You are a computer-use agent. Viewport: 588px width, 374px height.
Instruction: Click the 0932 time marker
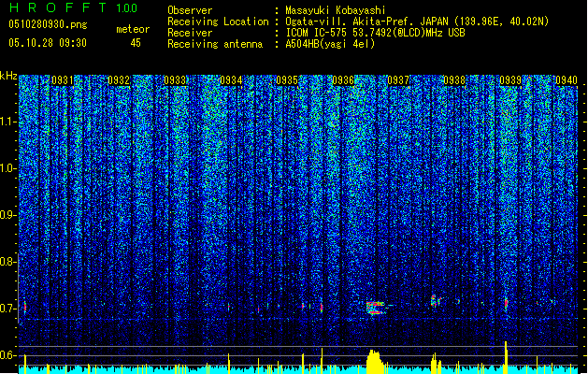(119, 80)
